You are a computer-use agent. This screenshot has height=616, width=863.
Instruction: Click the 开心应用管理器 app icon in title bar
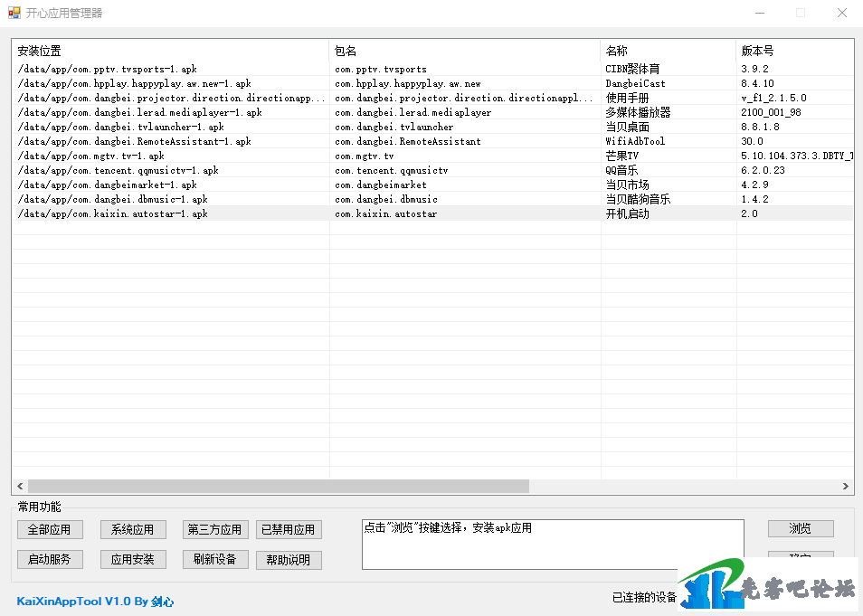[x=14, y=13]
